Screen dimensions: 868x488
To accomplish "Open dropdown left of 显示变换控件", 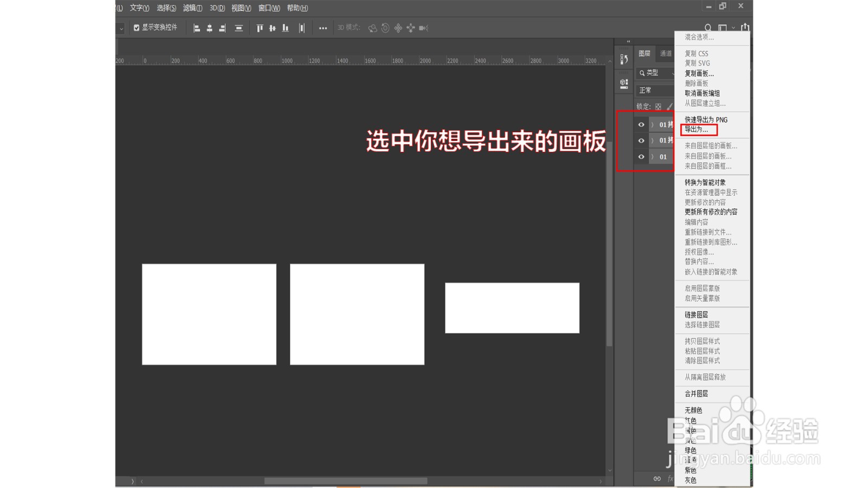I will [x=120, y=28].
